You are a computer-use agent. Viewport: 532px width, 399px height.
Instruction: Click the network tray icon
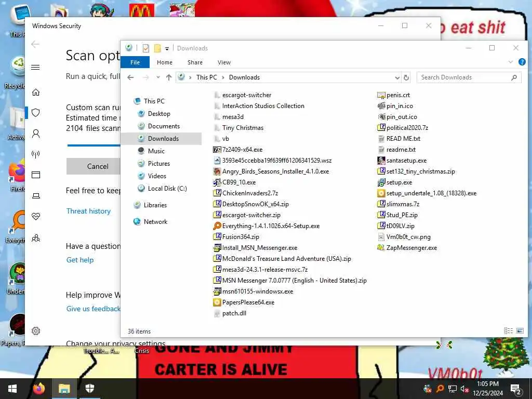(x=452, y=389)
